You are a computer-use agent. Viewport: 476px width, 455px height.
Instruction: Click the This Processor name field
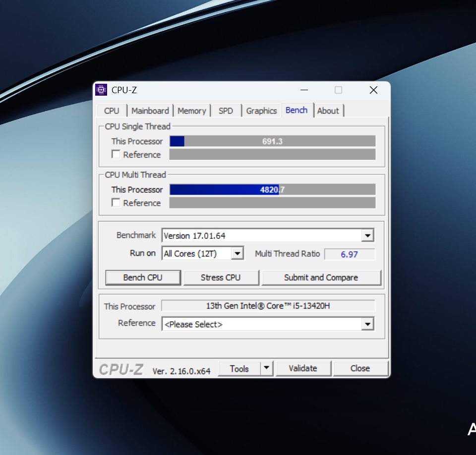[268, 306]
